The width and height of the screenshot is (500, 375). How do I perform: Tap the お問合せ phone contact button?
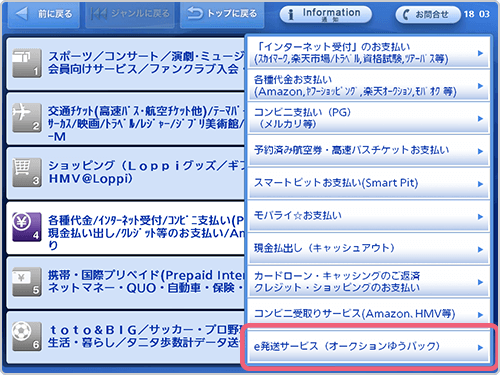click(428, 14)
